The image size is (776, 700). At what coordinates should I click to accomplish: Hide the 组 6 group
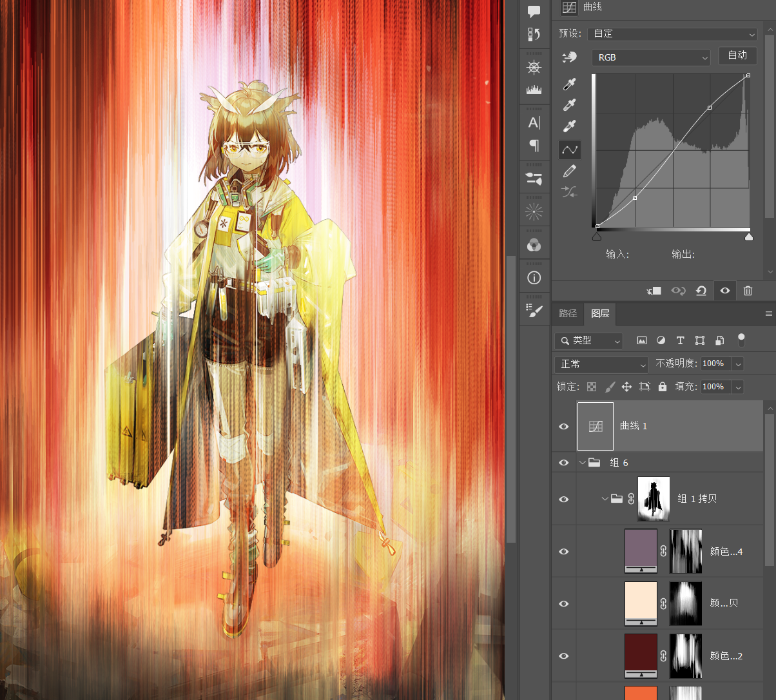tap(564, 463)
